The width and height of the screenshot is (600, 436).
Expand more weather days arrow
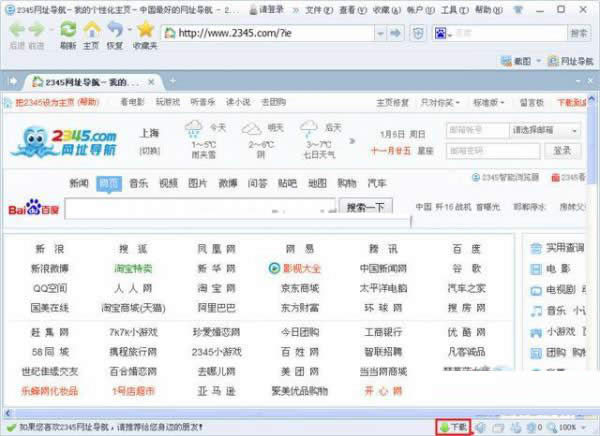tap(352, 141)
